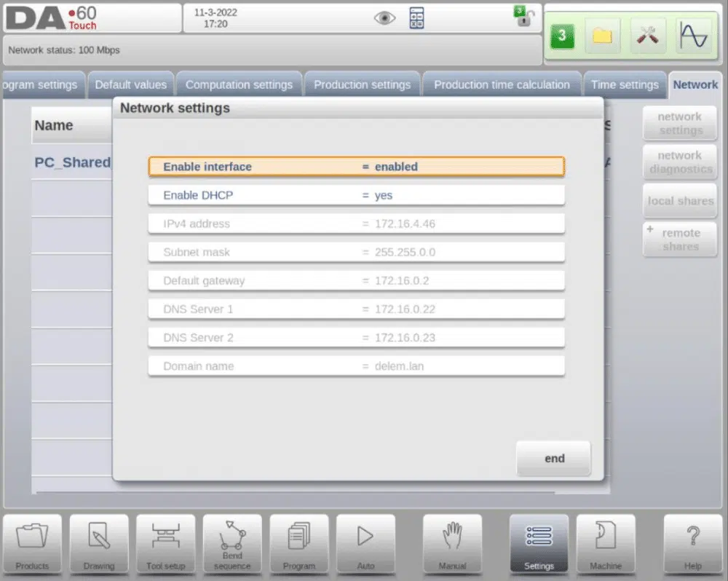Select the PC_Shared entry in list
Viewport: 728px width, 581px height.
[72, 162]
